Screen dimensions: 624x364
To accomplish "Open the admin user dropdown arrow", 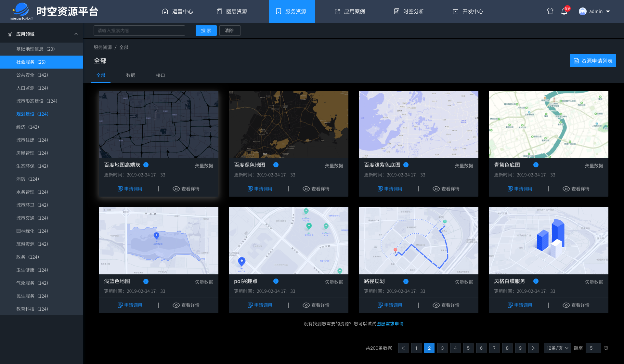I will click(608, 11).
